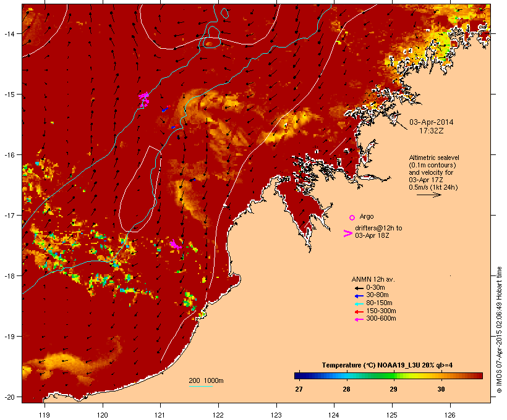Click the IMOS copyright timestamp text
507x420 pixels.
click(x=499, y=330)
